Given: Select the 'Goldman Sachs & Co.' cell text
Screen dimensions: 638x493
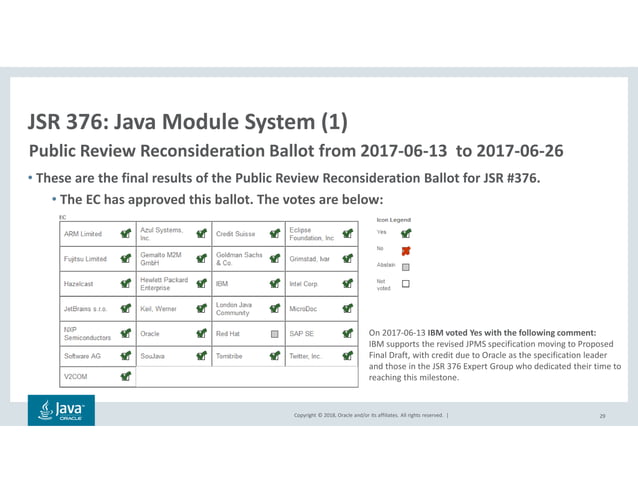Looking at the screenshot, I should pos(239,259).
